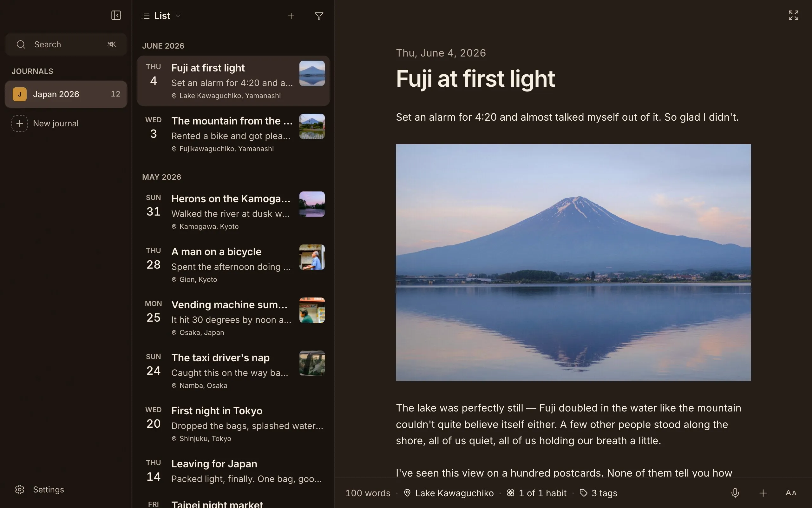This screenshot has width=812, height=508.
Task: Click the man on bicycle thumbnail
Action: (312, 257)
